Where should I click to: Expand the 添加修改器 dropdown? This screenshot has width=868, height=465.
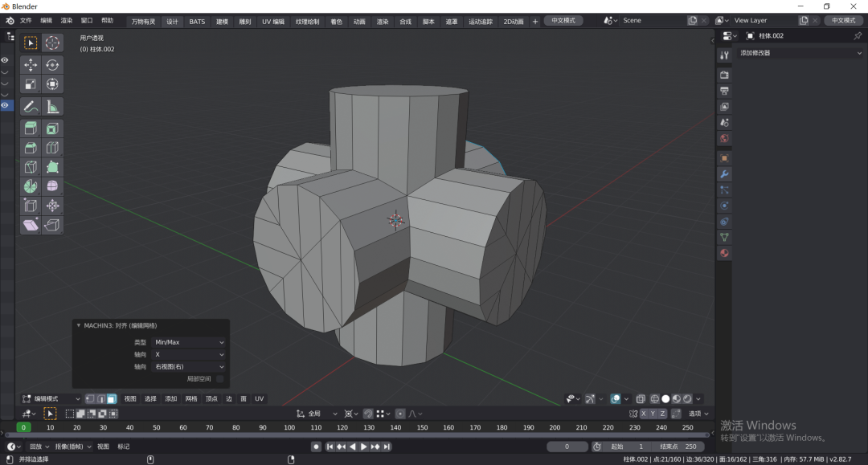tap(800, 53)
